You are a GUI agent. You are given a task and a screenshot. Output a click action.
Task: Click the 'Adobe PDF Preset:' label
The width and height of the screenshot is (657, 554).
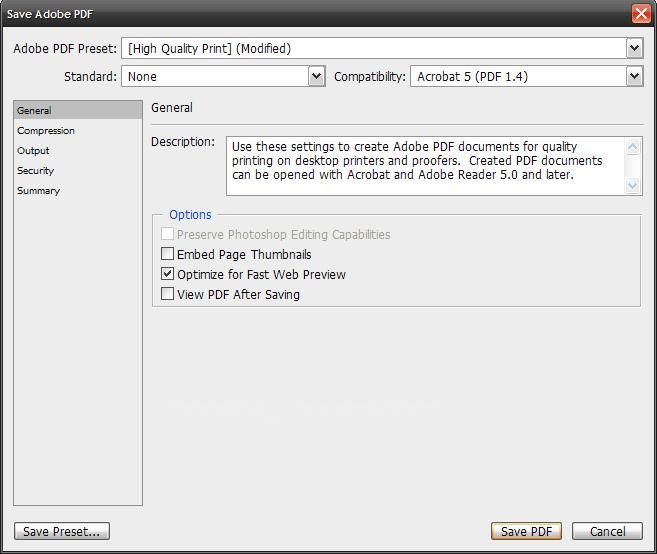pyautogui.click(x=65, y=49)
